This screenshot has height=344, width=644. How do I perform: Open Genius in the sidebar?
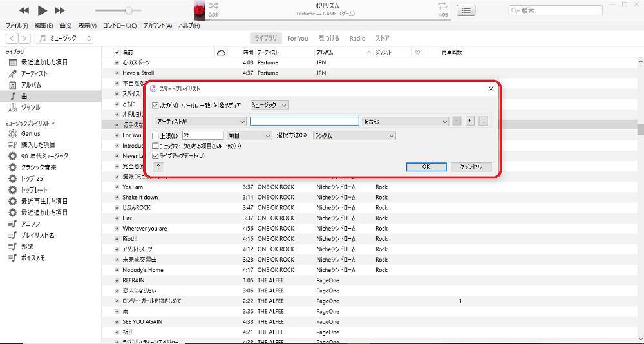30,133
